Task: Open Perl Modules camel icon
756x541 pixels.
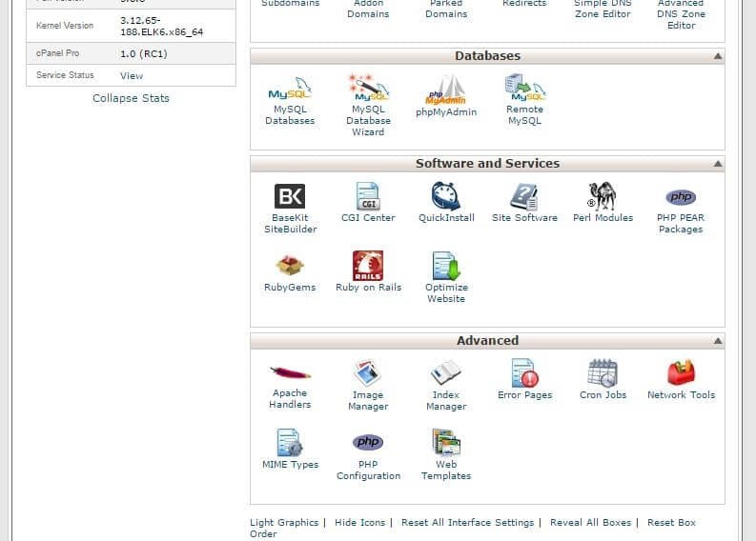Action: pyautogui.click(x=603, y=196)
